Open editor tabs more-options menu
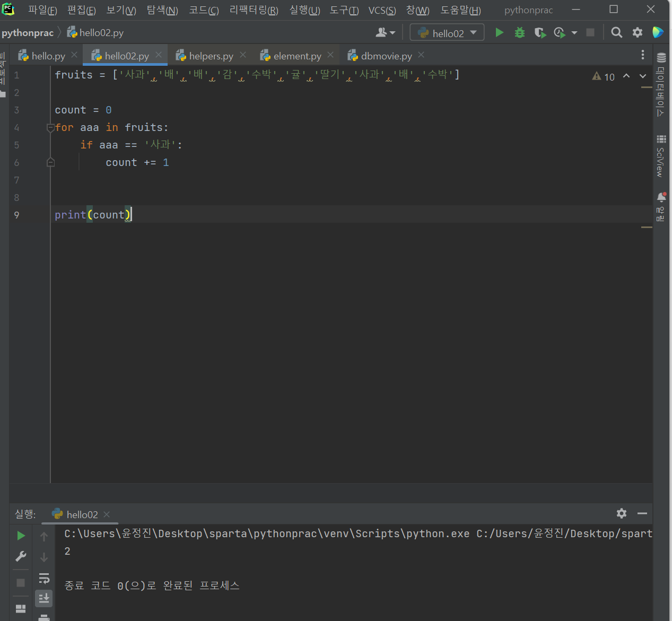Image resolution: width=672 pixels, height=621 pixels. (642, 55)
